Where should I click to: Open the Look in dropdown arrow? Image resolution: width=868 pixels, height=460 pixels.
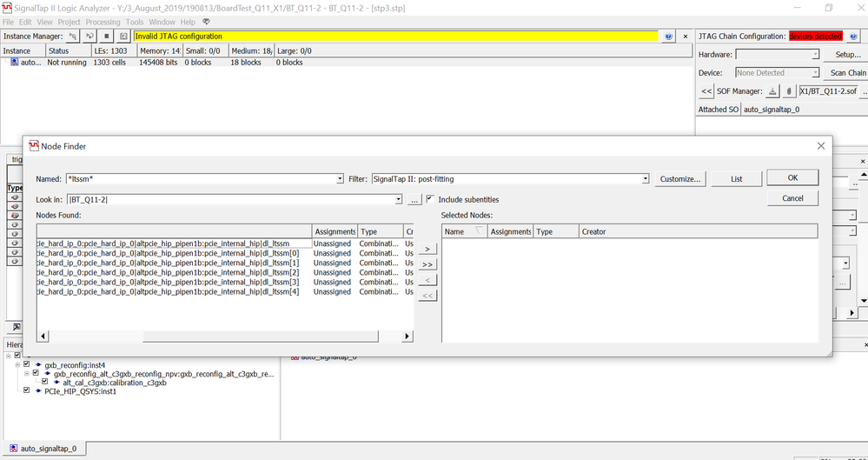click(398, 200)
